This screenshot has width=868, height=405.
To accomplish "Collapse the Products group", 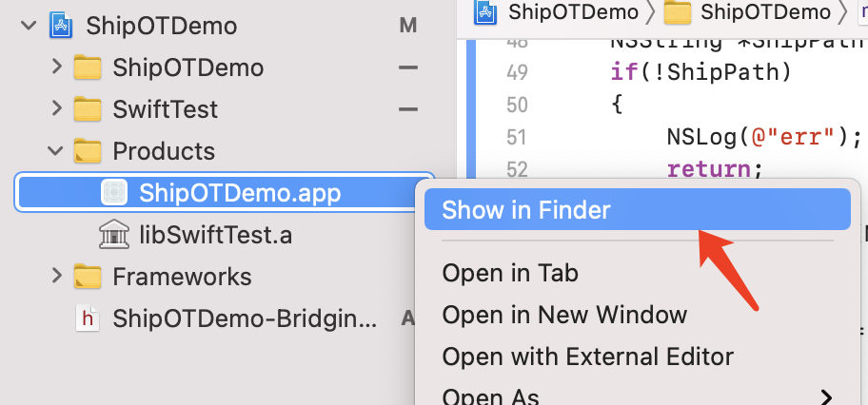I will pyautogui.click(x=56, y=151).
